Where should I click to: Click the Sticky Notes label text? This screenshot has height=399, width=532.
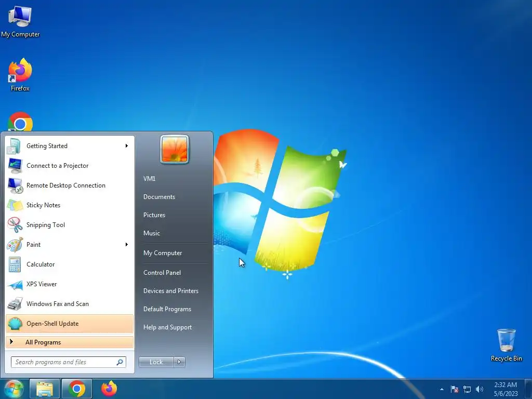pos(44,205)
